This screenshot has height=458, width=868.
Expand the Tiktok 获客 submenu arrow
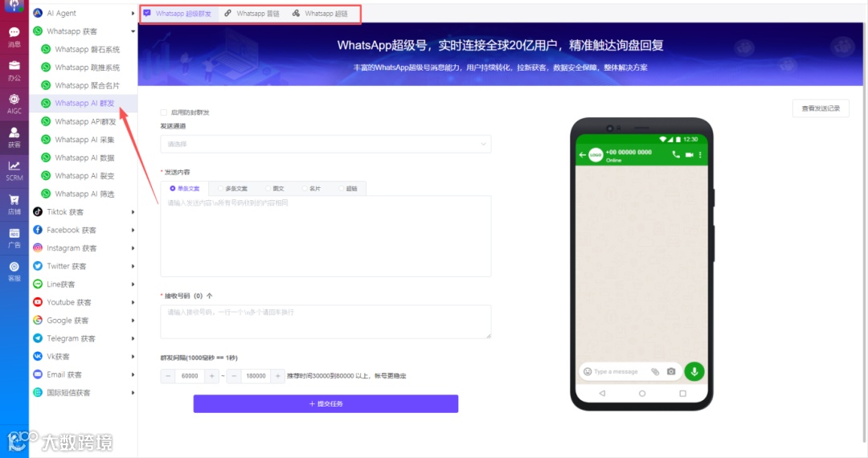133,212
